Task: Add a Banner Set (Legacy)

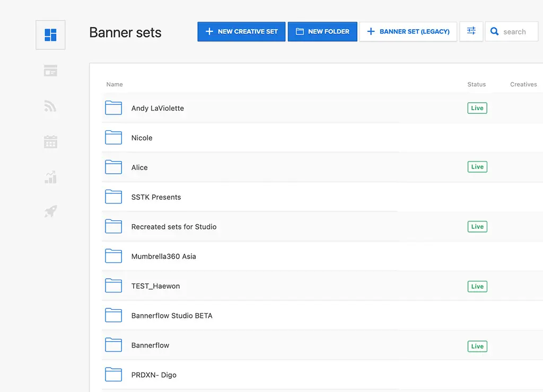Action: (408, 31)
